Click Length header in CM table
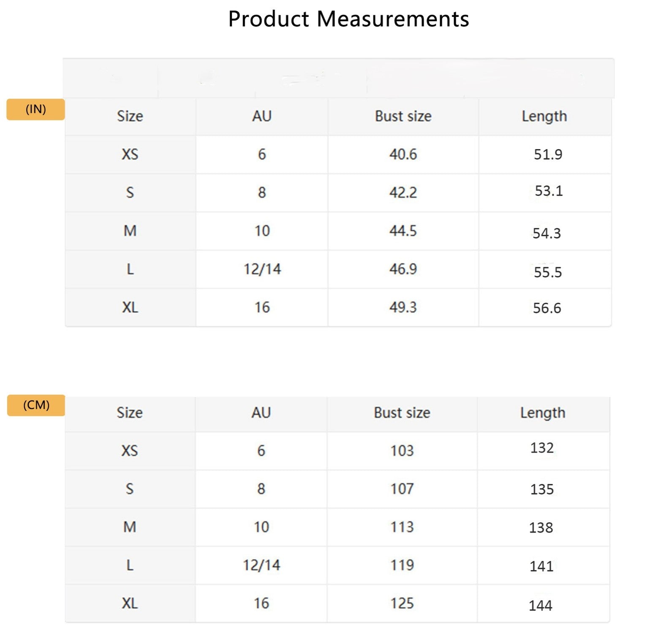 click(x=543, y=413)
